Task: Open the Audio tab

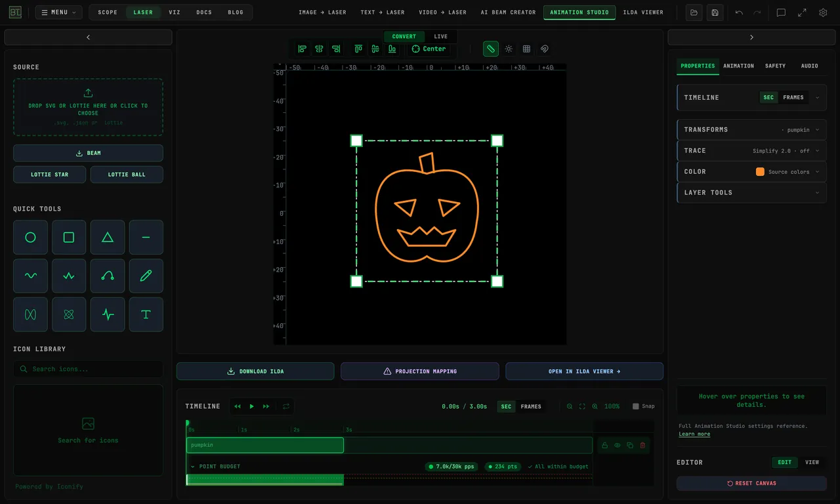Action: (x=809, y=66)
